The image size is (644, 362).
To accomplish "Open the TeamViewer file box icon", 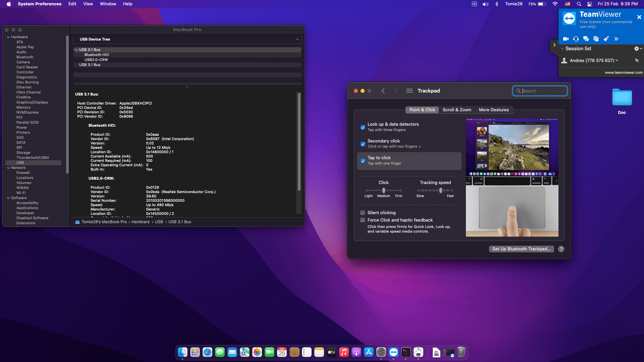I will (x=596, y=39).
